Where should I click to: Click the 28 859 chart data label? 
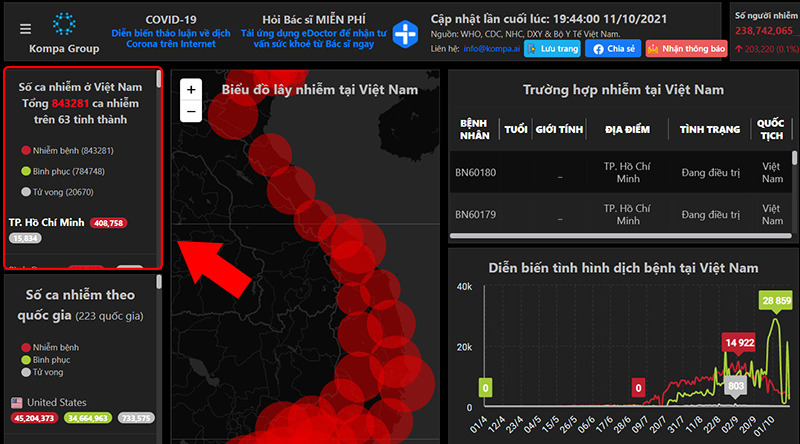click(x=776, y=301)
